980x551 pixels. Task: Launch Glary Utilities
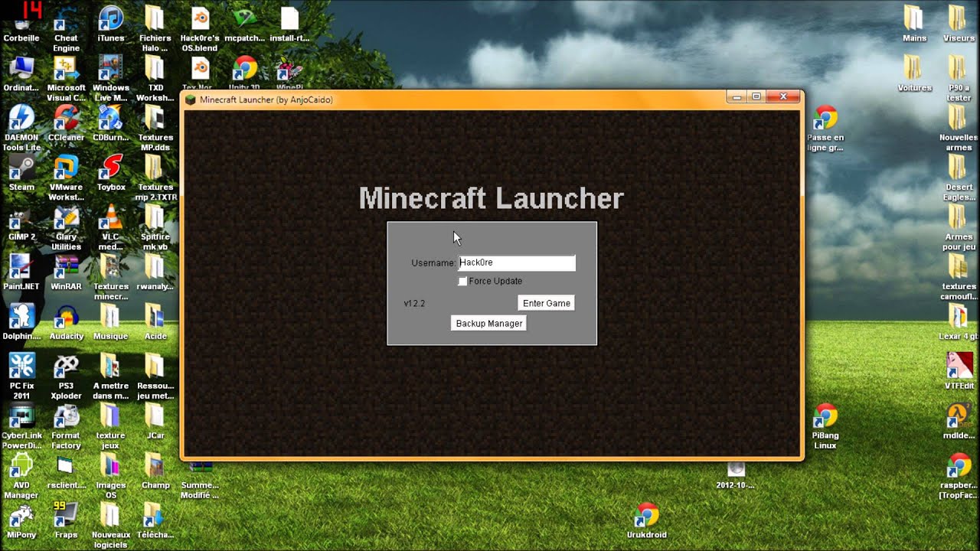66,227
